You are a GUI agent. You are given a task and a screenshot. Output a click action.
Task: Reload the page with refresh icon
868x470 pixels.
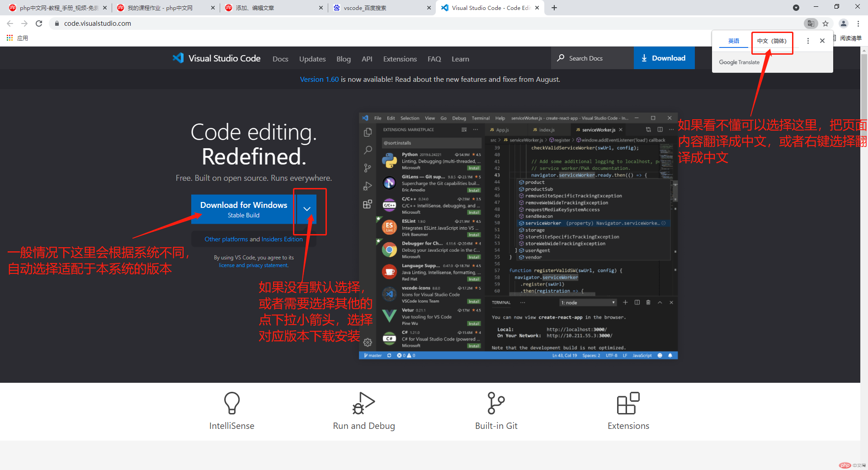[39, 23]
